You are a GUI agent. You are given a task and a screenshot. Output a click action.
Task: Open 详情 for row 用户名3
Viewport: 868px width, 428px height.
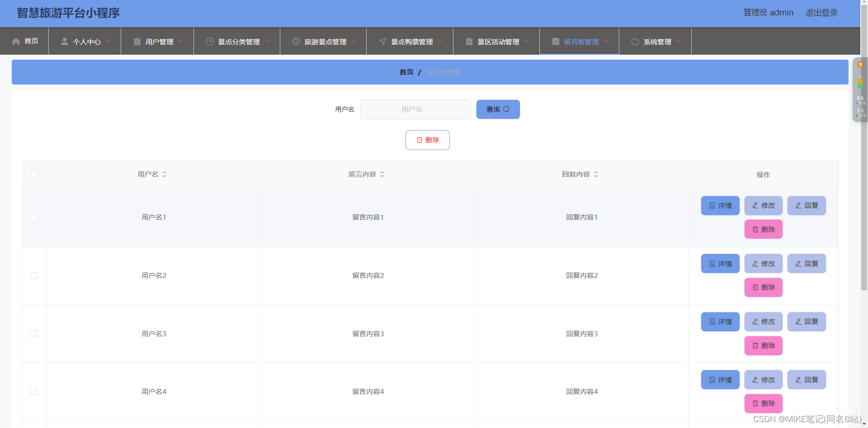720,322
